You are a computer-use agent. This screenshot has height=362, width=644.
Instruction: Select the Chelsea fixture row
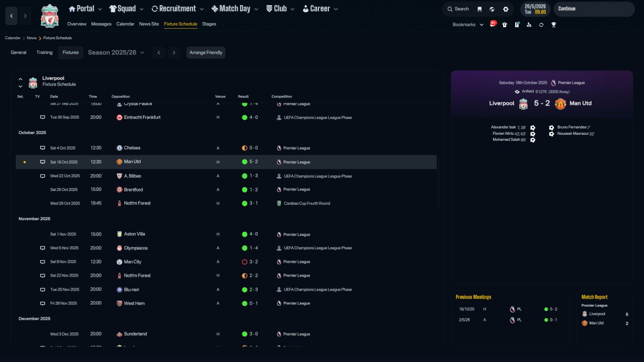click(x=226, y=148)
